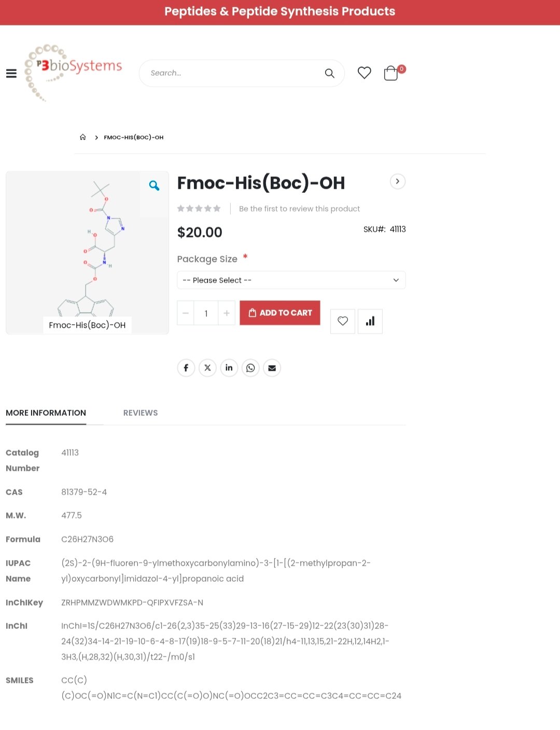
Task: Click the site search input field
Action: [x=233, y=74]
